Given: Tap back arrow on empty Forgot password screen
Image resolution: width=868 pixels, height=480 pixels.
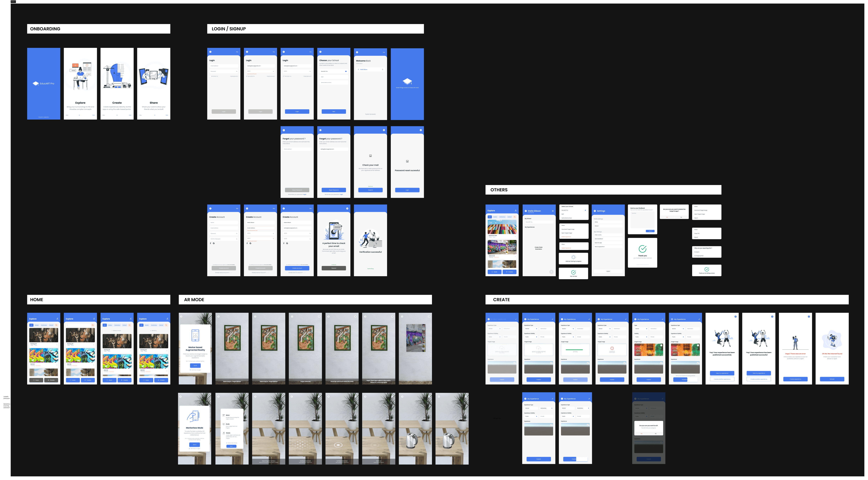Looking at the screenshot, I should pos(284,130).
